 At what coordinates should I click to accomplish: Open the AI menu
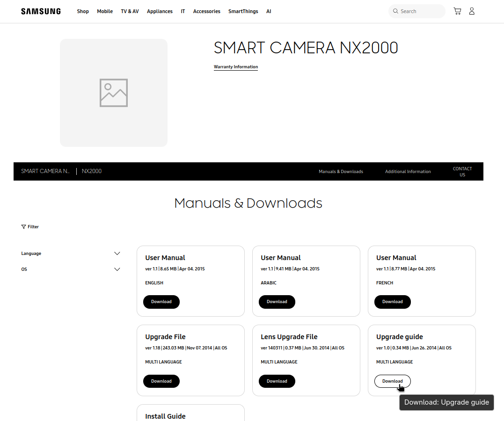tap(269, 11)
